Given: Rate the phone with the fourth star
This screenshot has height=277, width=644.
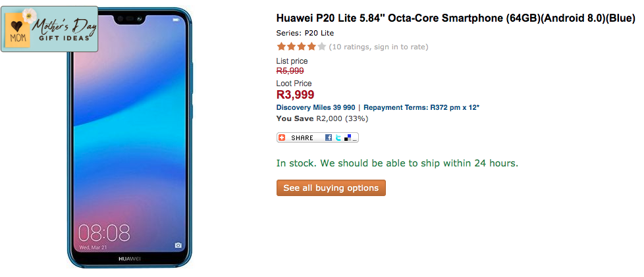Looking at the screenshot, I should [x=312, y=47].
